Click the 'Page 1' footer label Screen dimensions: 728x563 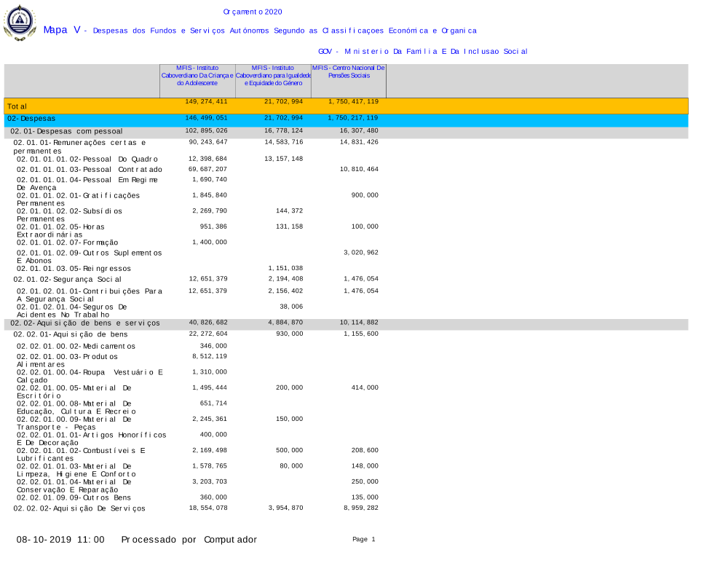click(363, 540)
